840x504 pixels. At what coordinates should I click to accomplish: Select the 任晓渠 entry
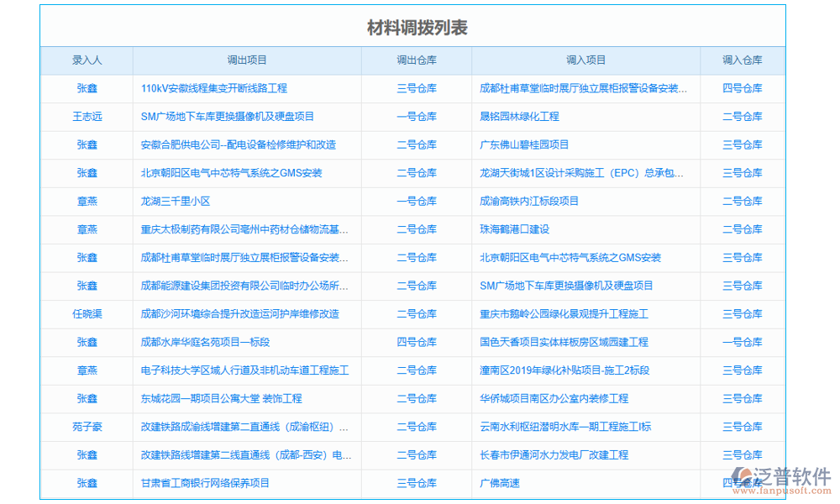pyautogui.click(x=87, y=313)
